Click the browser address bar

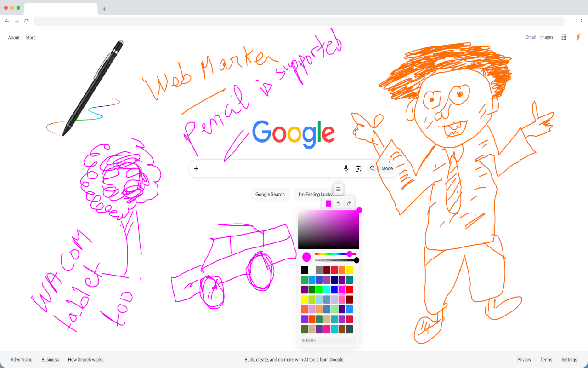point(299,21)
